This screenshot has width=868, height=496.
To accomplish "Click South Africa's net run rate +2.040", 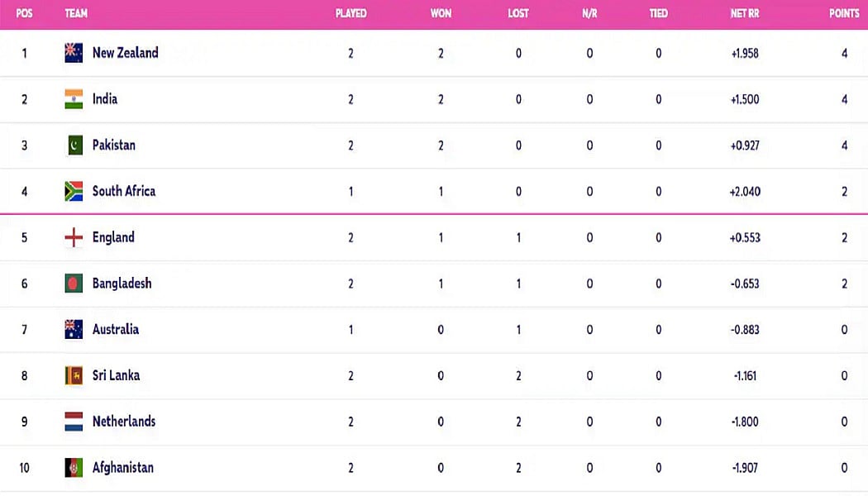I will point(745,192).
